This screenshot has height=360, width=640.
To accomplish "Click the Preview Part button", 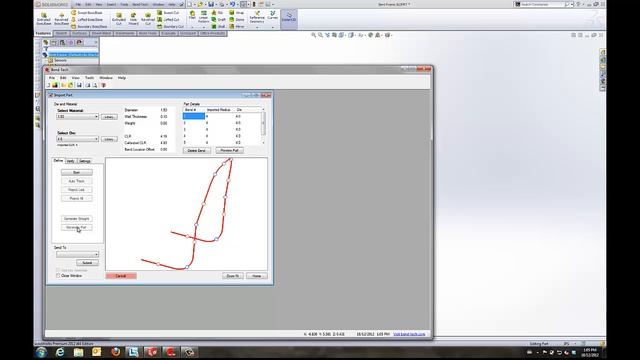I will 229,151.
